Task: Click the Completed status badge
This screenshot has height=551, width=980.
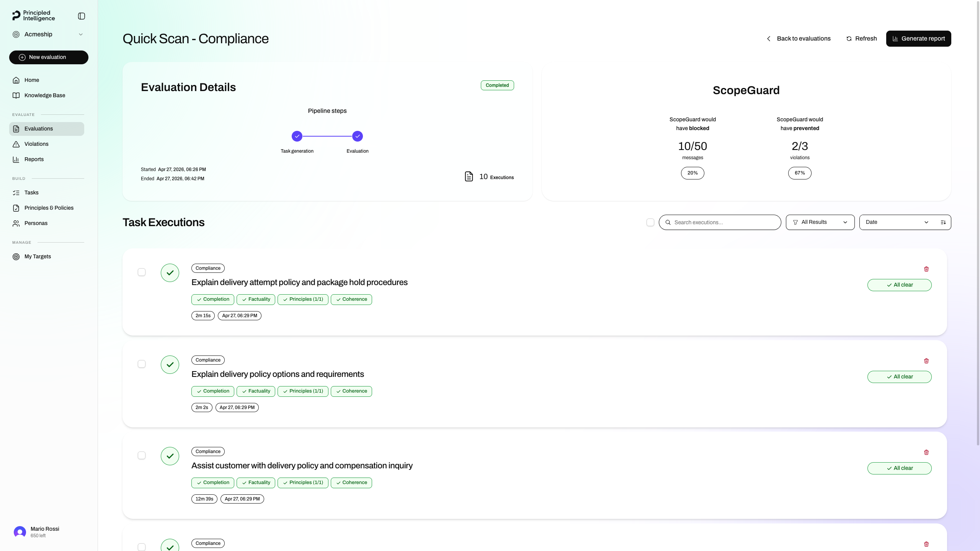Action: click(497, 85)
